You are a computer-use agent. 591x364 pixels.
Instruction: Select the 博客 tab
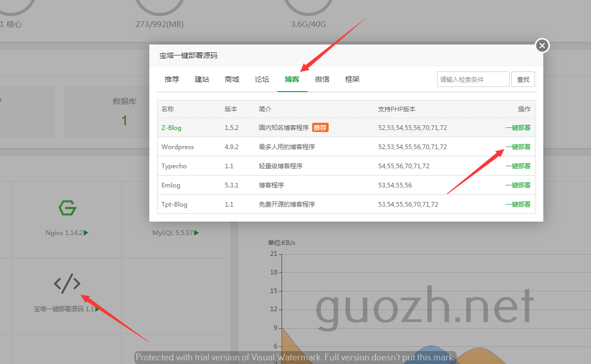292,79
